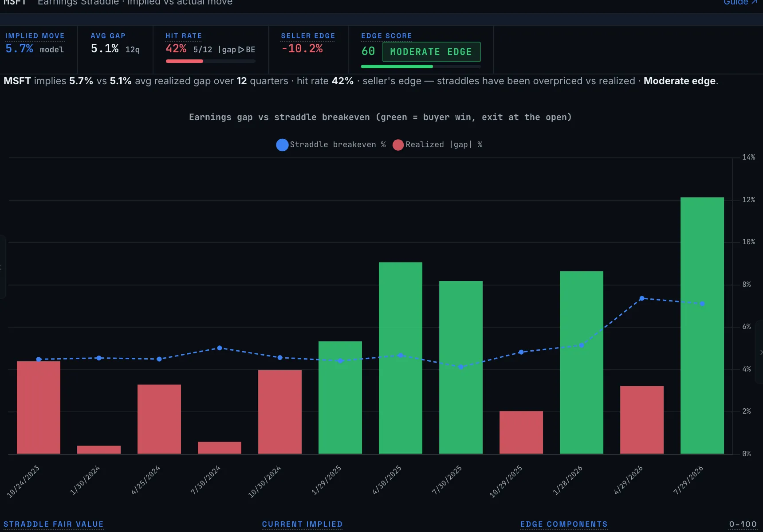Click the breakeven line point for 7/30/2024
Image resolution: width=763 pixels, height=532 pixels.
(x=220, y=348)
